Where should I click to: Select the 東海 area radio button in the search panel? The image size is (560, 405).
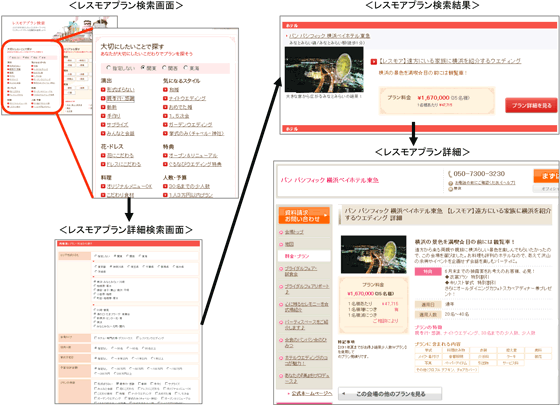(x=186, y=68)
